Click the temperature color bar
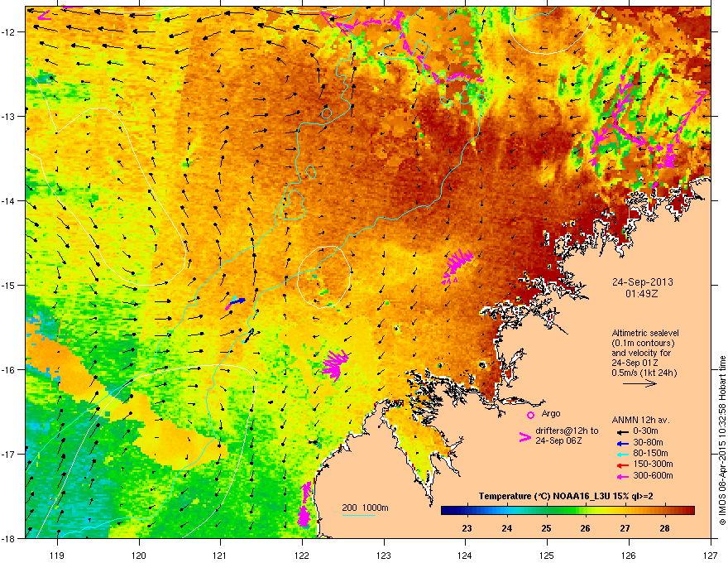 coord(568,511)
